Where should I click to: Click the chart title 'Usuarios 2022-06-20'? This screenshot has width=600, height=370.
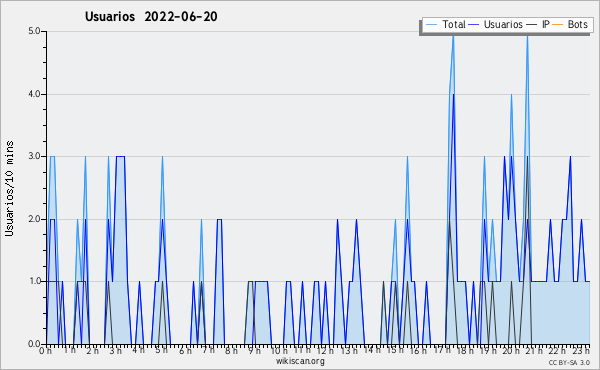point(151,16)
